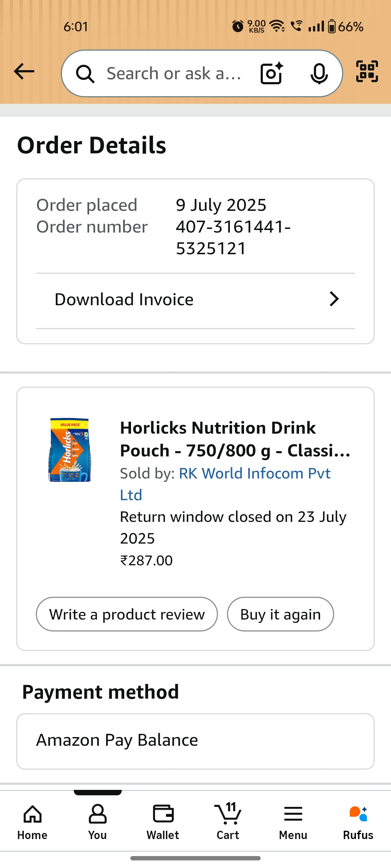
Task: Open camera lens visual search
Action: point(272,73)
